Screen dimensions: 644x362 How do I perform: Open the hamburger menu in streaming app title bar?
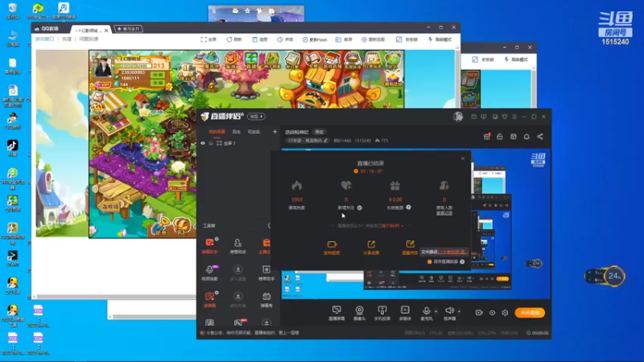tap(514, 117)
